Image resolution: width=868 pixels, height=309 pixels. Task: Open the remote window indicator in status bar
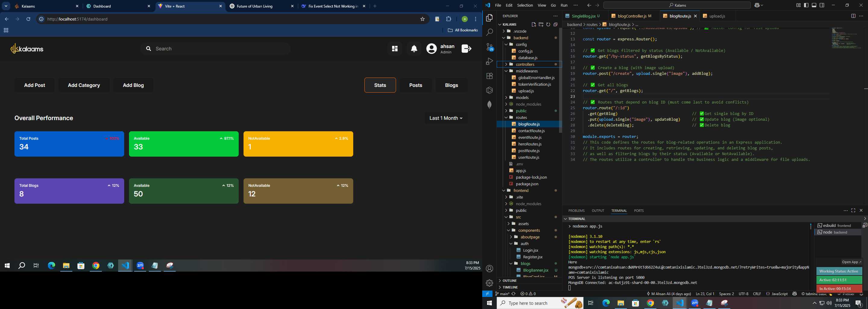487,294
